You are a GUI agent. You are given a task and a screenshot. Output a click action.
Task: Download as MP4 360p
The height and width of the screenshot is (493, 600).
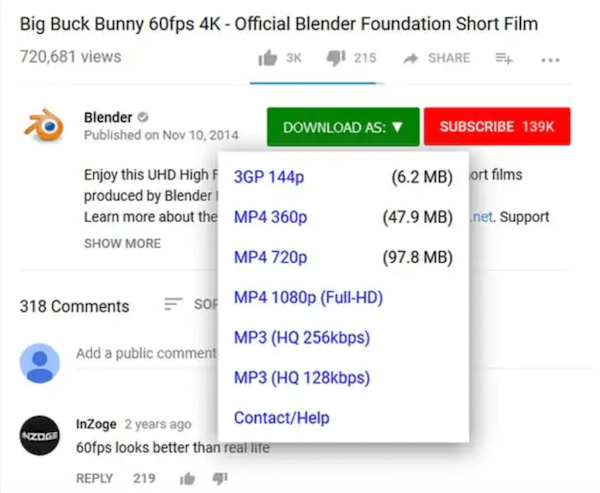coord(271,217)
